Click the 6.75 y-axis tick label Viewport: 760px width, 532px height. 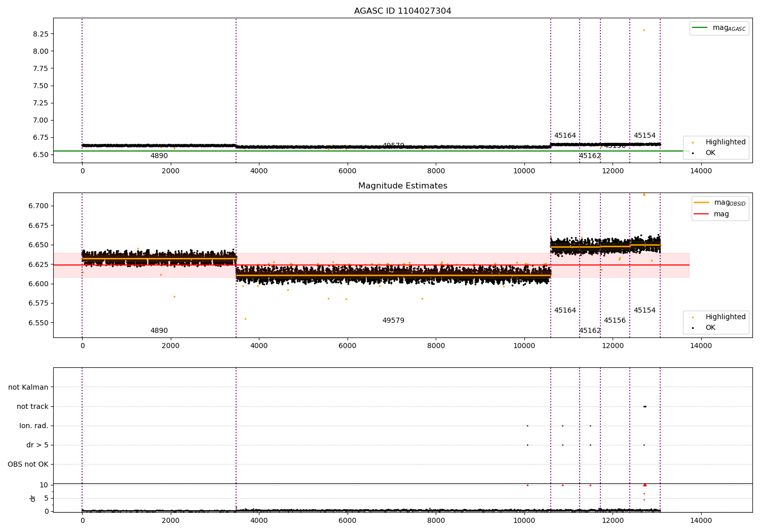click(41, 137)
